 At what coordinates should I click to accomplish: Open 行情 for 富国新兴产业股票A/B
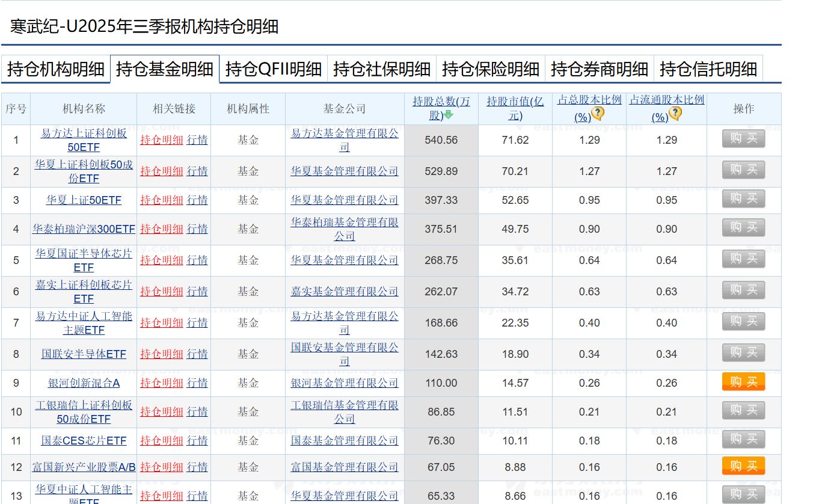197,467
